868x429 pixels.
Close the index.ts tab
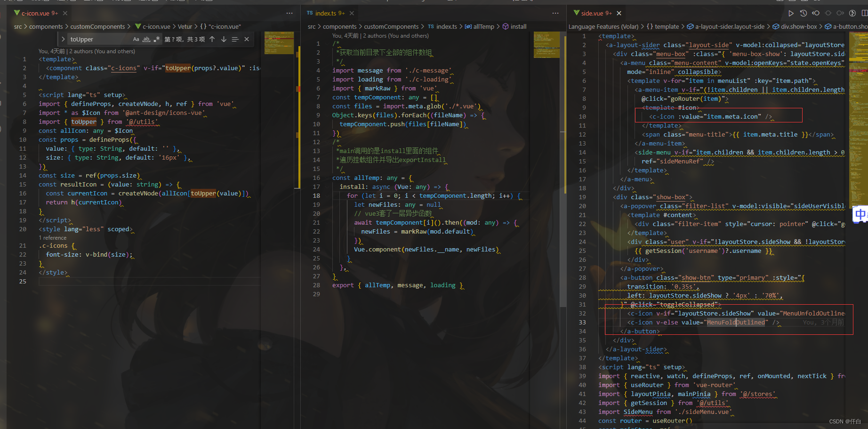(352, 13)
